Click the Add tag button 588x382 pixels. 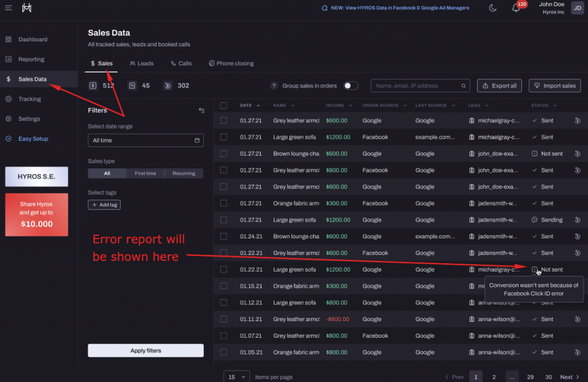(x=105, y=205)
